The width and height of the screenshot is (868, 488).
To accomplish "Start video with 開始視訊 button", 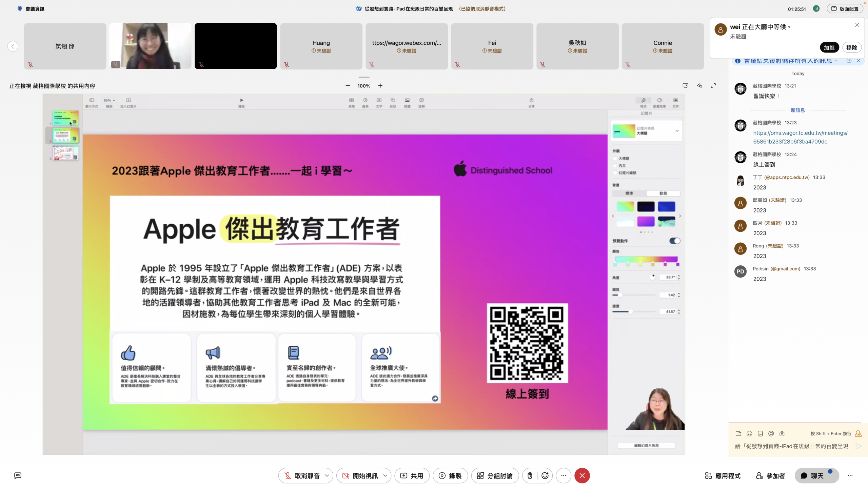I will click(x=360, y=475).
